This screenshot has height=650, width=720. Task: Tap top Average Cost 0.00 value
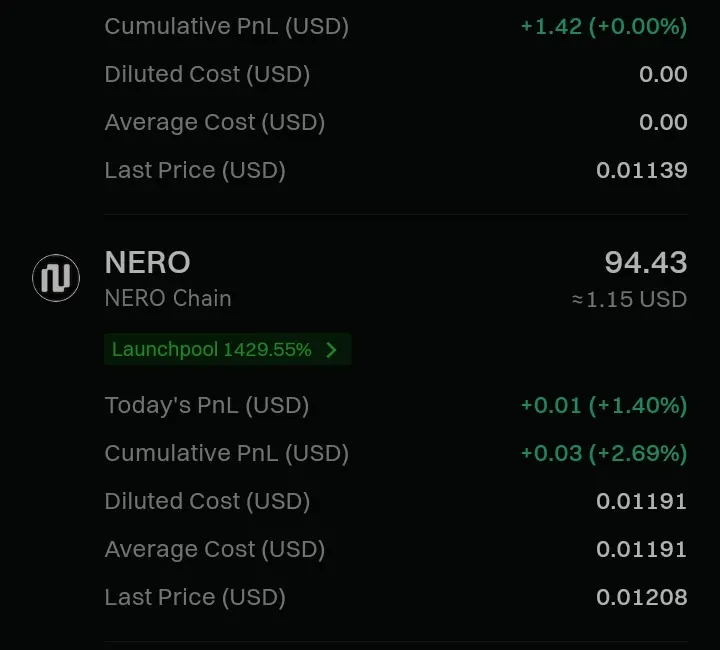pyautogui.click(x=663, y=122)
